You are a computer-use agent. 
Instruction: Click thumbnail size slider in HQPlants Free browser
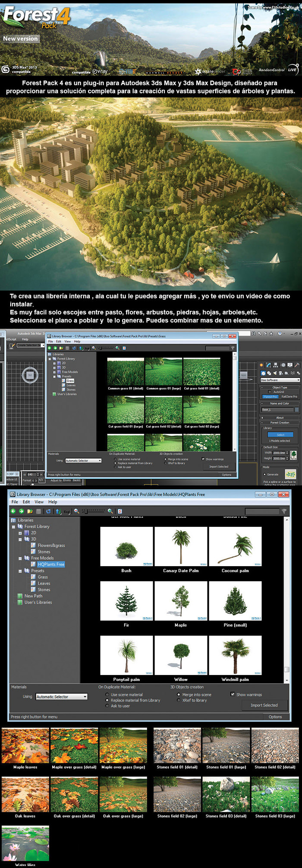[93, 511]
